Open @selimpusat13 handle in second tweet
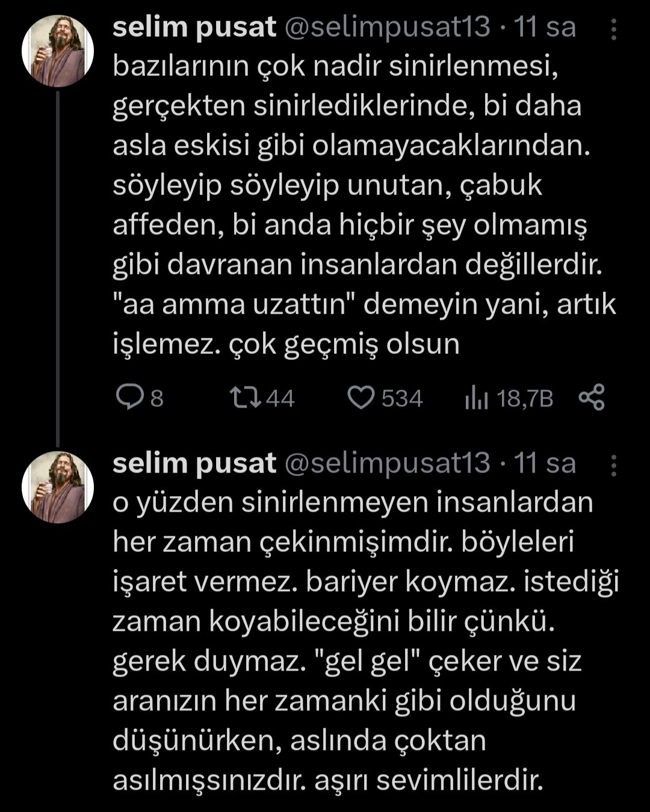 point(386,463)
